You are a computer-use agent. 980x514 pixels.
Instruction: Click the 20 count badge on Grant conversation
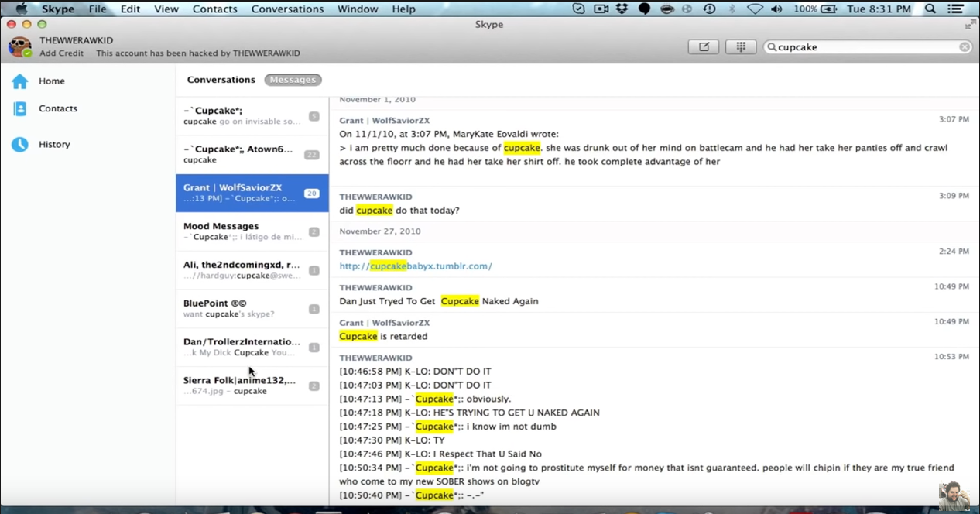[312, 194]
